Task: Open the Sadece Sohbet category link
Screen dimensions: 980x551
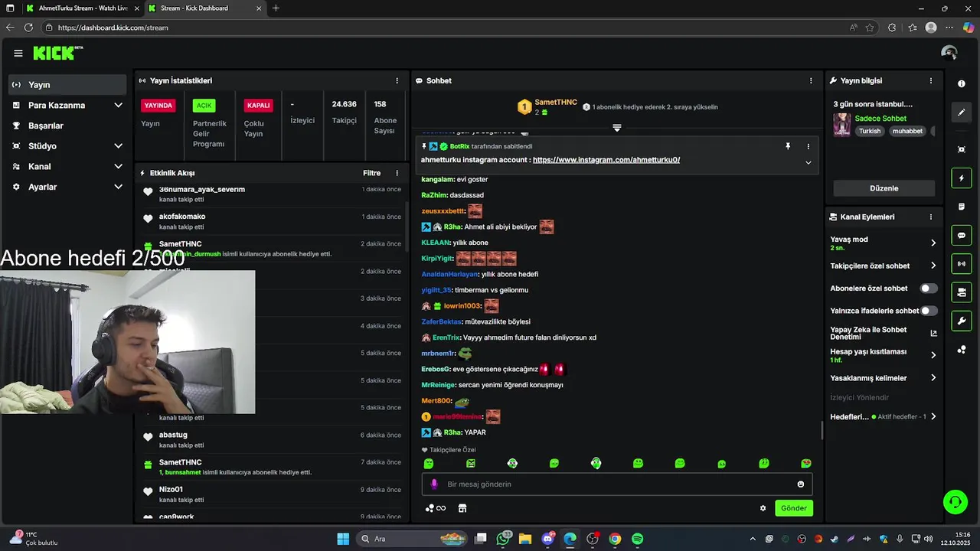Action: (x=880, y=119)
